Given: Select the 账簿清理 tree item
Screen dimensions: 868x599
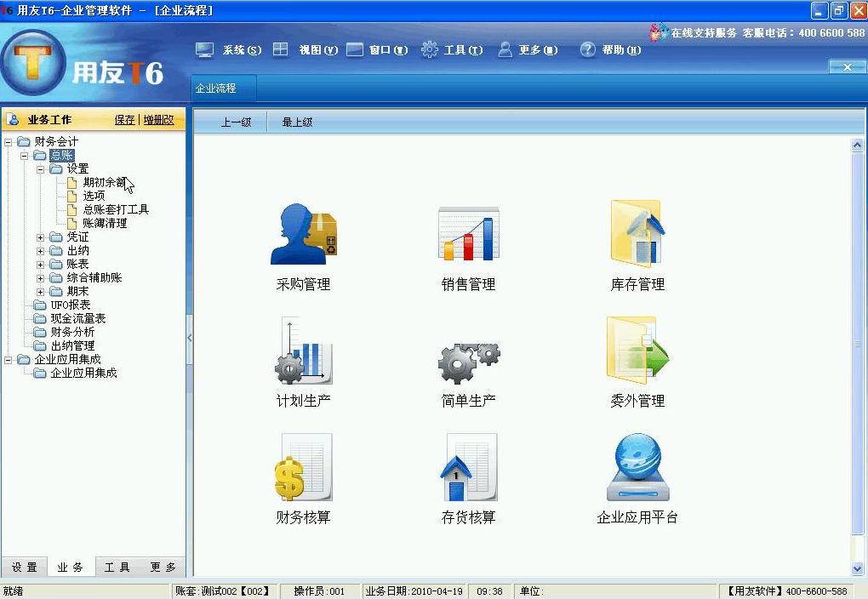Looking at the screenshot, I should coord(105,223).
